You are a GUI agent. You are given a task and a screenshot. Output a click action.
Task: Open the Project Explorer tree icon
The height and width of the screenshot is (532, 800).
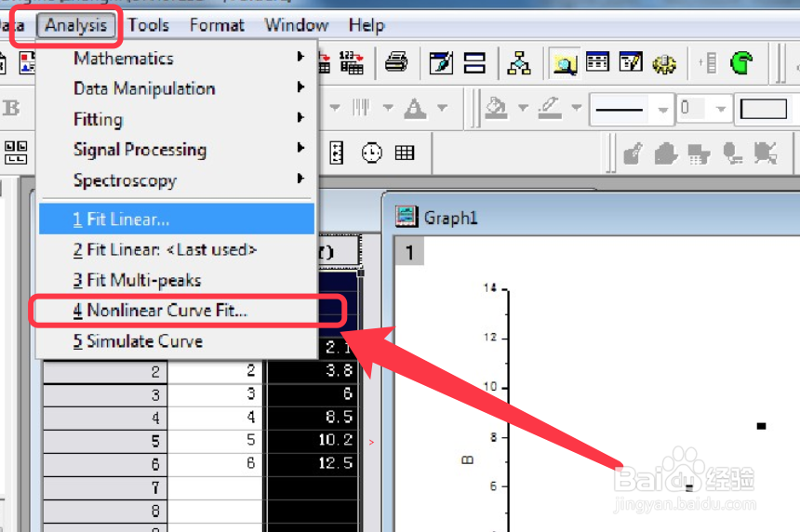[x=519, y=62]
